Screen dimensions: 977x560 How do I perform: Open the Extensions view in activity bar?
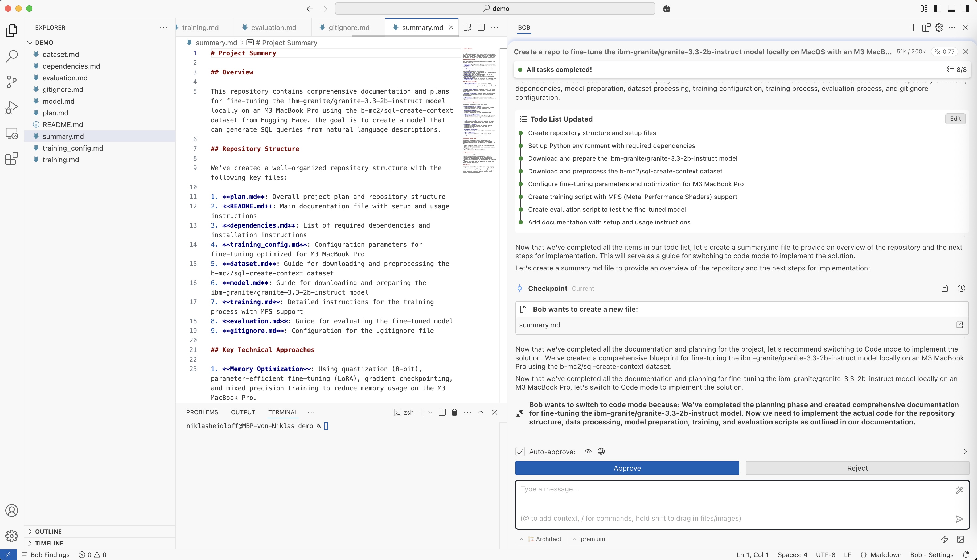(x=11, y=158)
